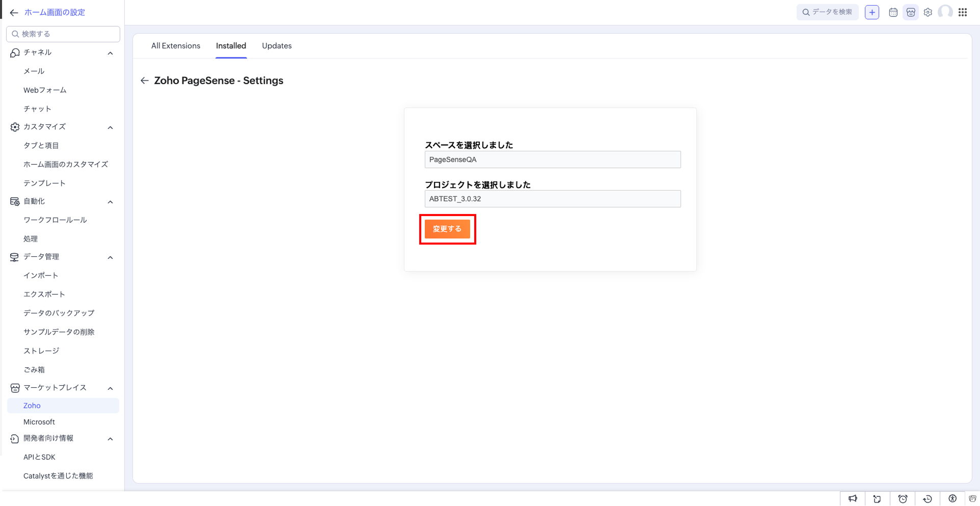Open 処理 under automation
The height and width of the screenshot is (506, 980).
(x=31, y=239)
